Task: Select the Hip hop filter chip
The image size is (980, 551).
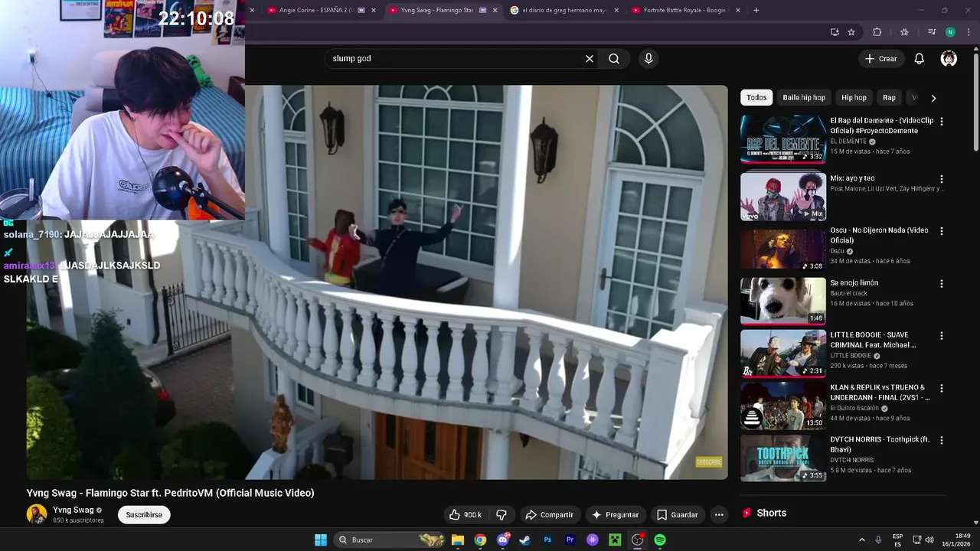Action: pyautogui.click(x=854, y=98)
